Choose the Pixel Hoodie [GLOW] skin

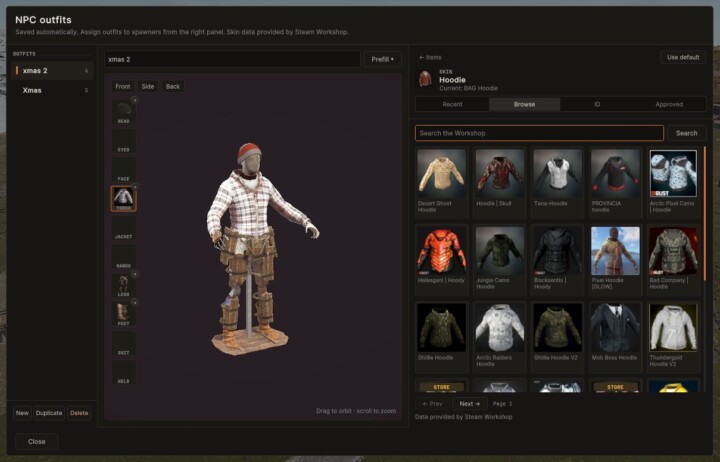[x=615, y=259]
